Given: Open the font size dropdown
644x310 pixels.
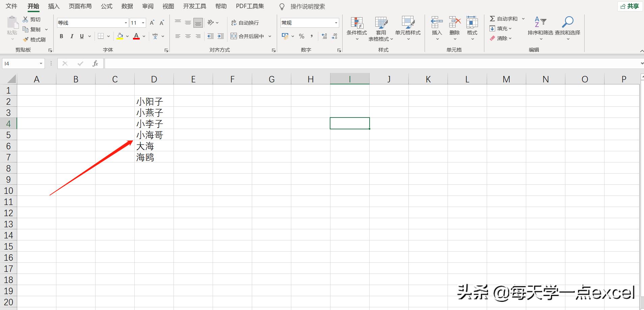Looking at the screenshot, I should [x=143, y=23].
